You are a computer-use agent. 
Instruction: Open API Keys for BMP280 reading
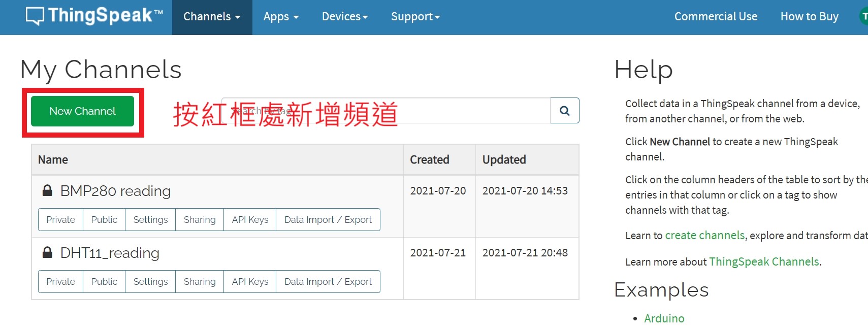(250, 220)
